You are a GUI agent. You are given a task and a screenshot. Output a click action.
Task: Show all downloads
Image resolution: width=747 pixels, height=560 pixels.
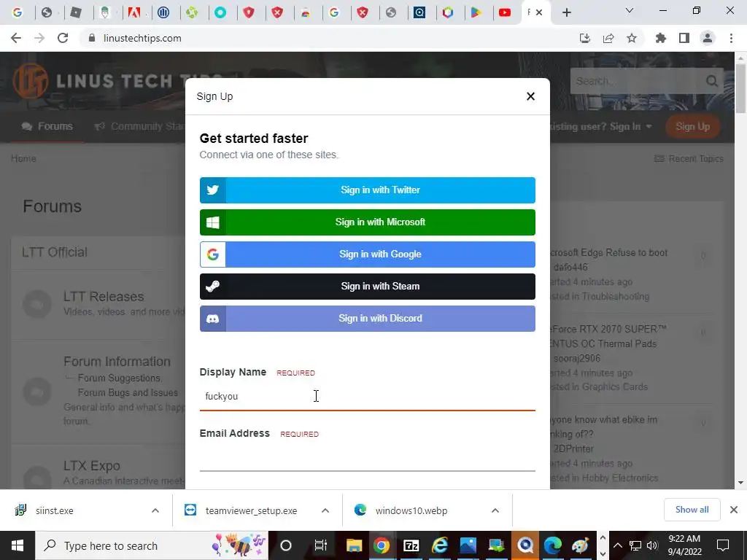click(692, 510)
